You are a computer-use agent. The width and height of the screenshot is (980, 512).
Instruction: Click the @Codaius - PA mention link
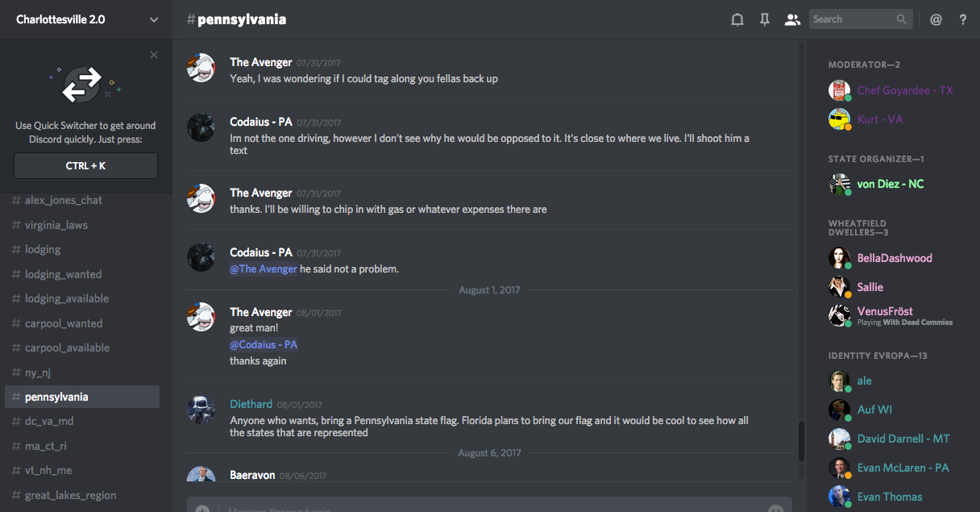pos(264,344)
